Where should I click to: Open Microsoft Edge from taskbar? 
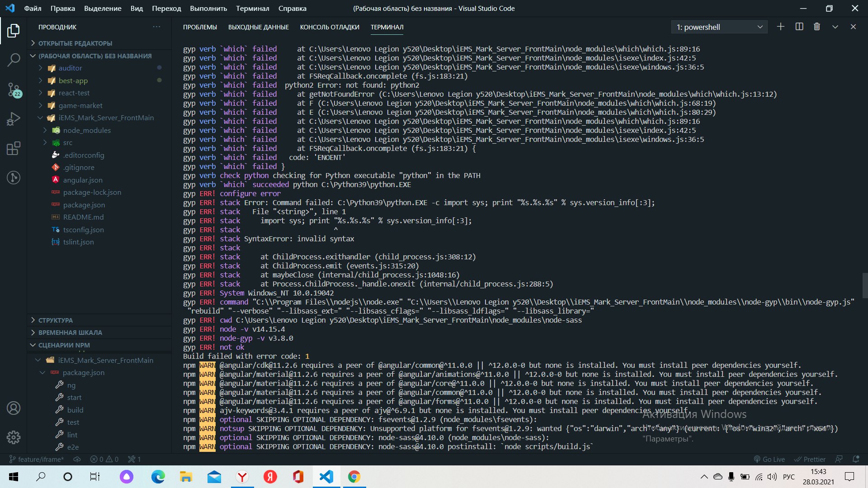coord(158,477)
